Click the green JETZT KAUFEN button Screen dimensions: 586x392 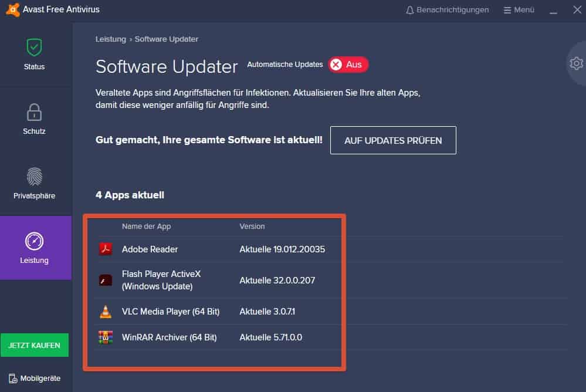click(35, 345)
